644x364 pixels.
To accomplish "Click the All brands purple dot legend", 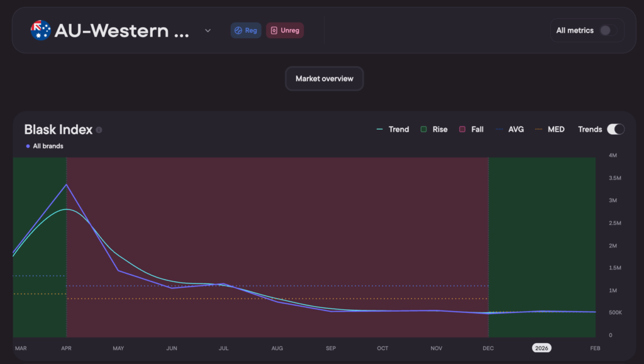I will 28,146.
